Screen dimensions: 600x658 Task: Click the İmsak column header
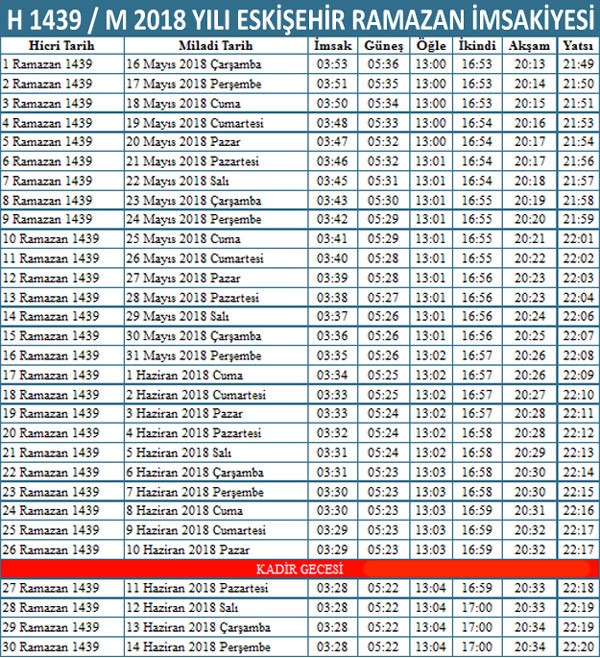pos(332,46)
